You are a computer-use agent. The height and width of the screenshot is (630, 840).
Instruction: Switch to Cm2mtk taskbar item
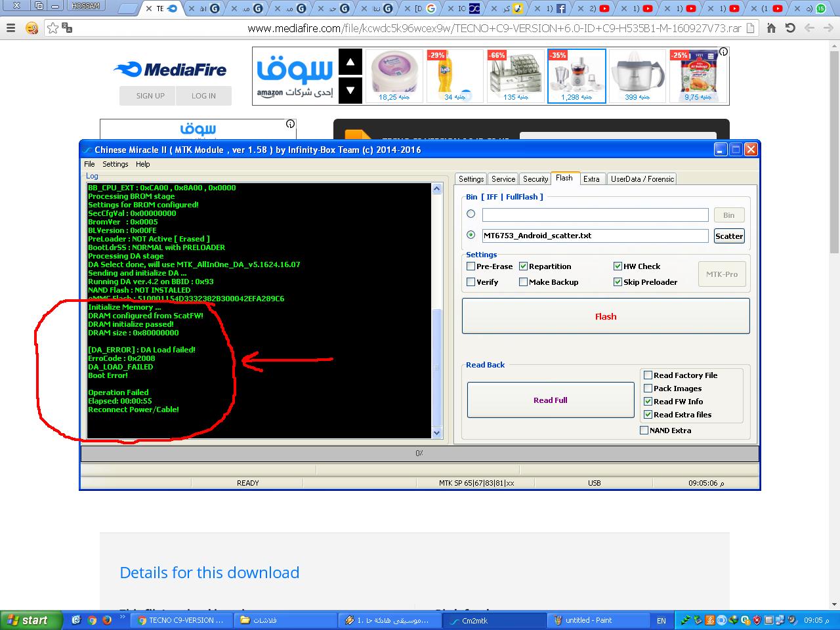(x=495, y=620)
